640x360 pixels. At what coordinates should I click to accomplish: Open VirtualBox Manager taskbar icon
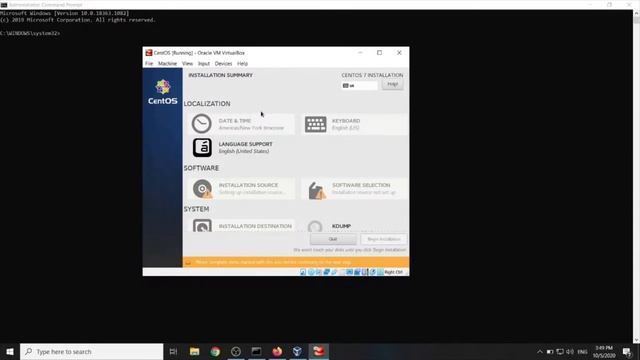pyautogui.click(x=298, y=351)
